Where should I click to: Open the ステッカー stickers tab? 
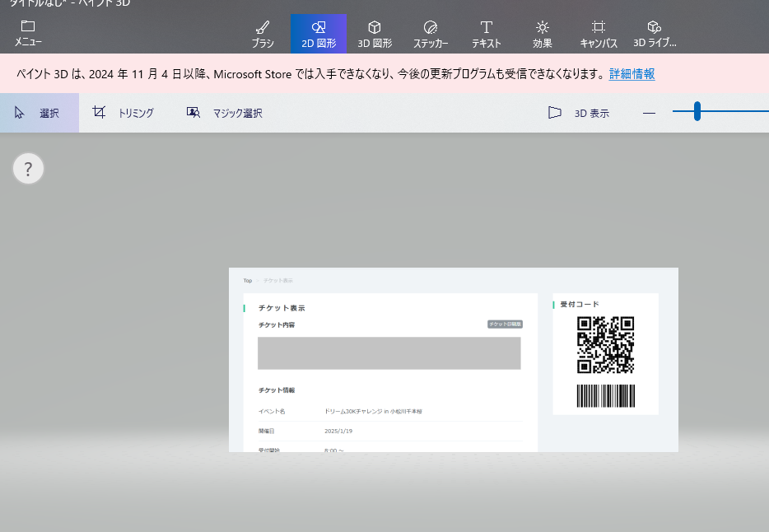(431, 34)
